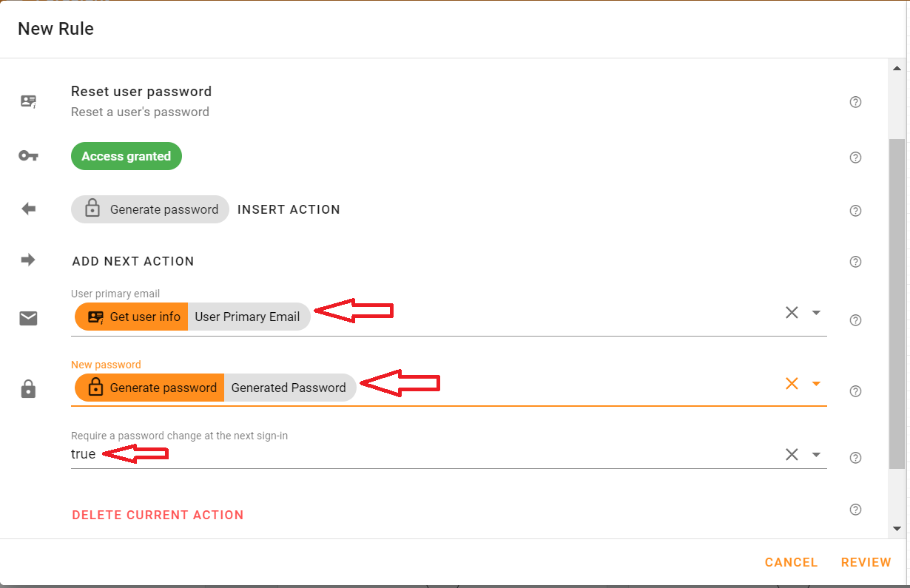This screenshot has width=910, height=588.
Task: Remove the Generated Password value using the X
Action: pyautogui.click(x=792, y=384)
